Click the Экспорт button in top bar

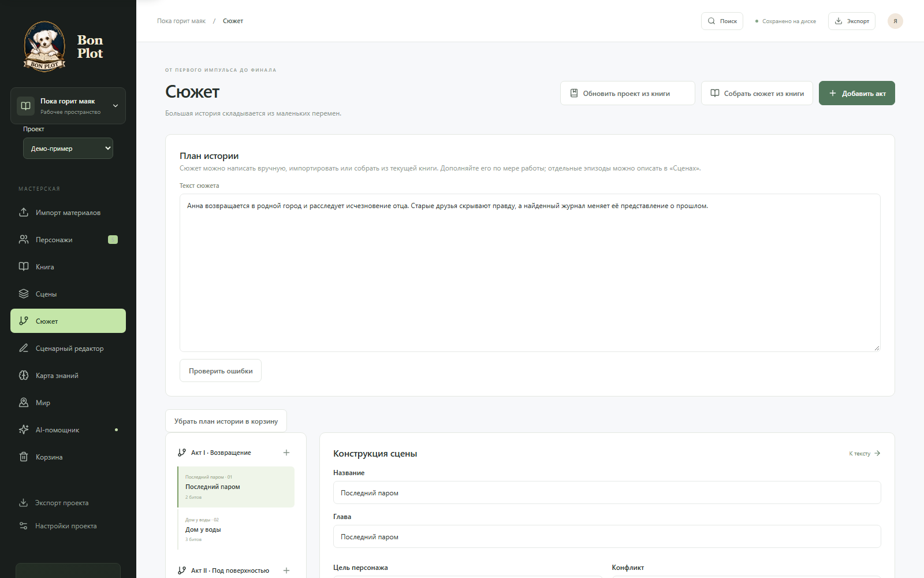click(852, 21)
